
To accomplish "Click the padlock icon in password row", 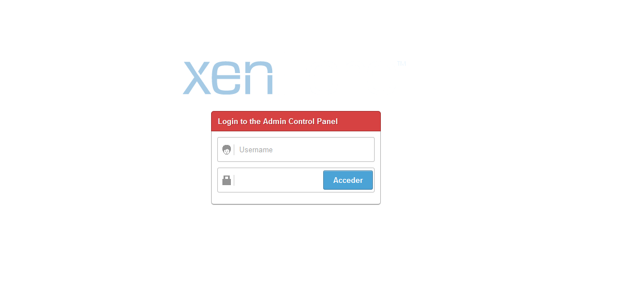I will [x=226, y=180].
